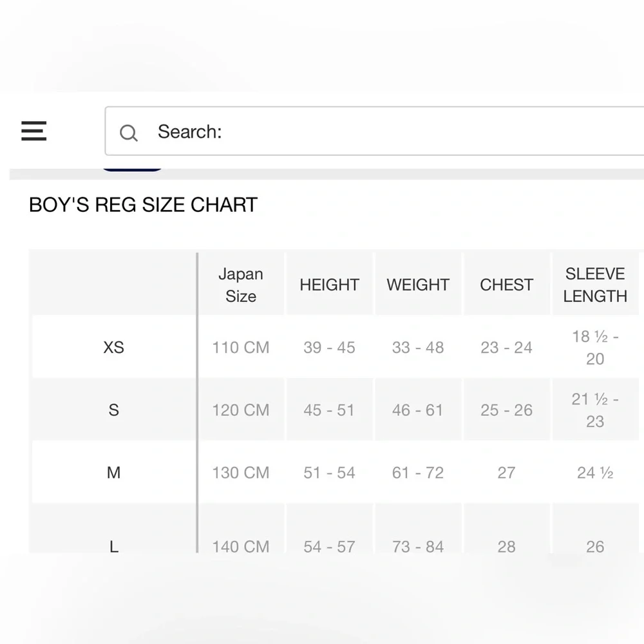Click the search magnifier icon

(129, 133)
